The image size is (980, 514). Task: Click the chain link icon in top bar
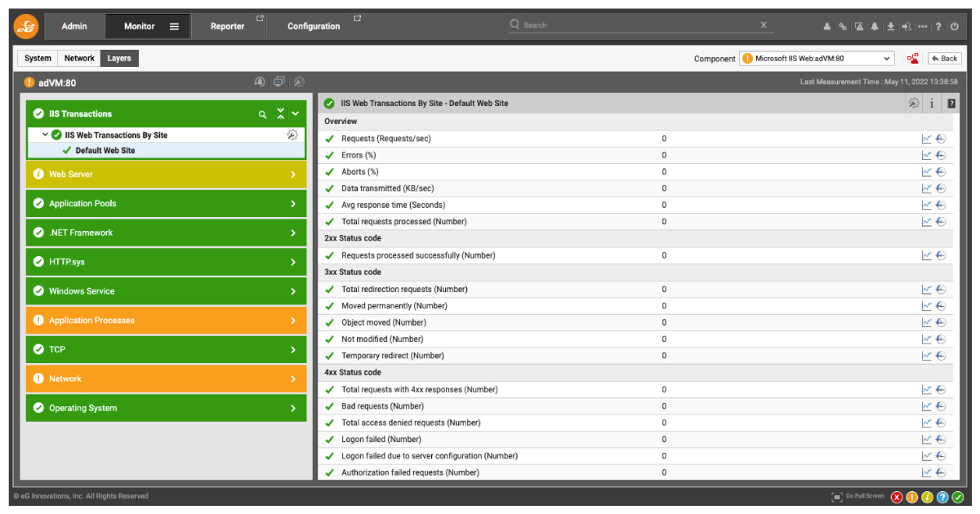click(x=843, y=26)
